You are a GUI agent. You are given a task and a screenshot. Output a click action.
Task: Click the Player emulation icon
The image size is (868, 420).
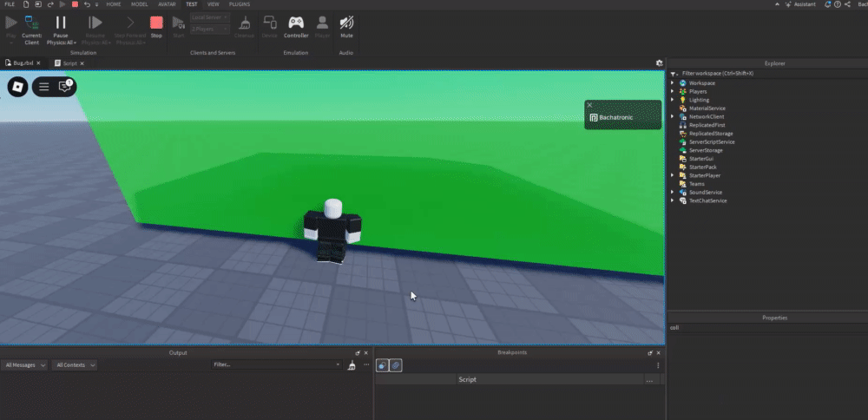(322, 23)
